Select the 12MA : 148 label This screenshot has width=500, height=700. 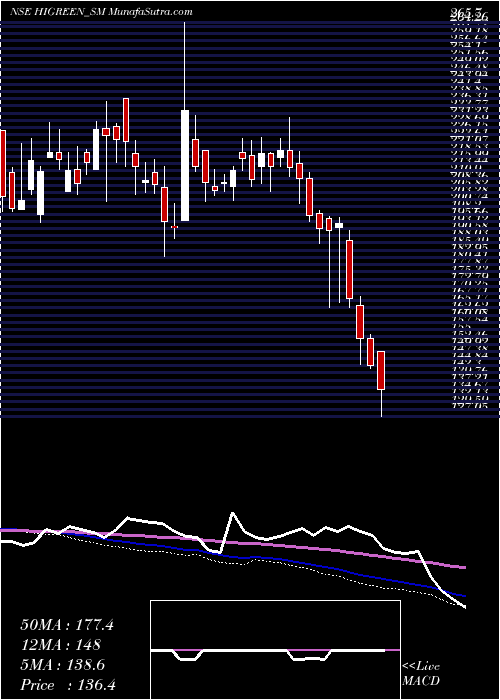point(60,645)
